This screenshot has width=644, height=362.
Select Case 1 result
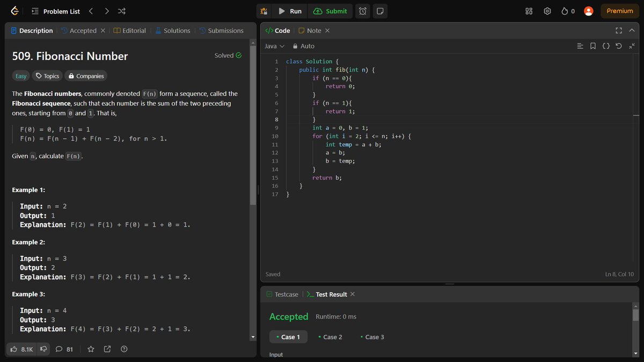tap(288, 337)
